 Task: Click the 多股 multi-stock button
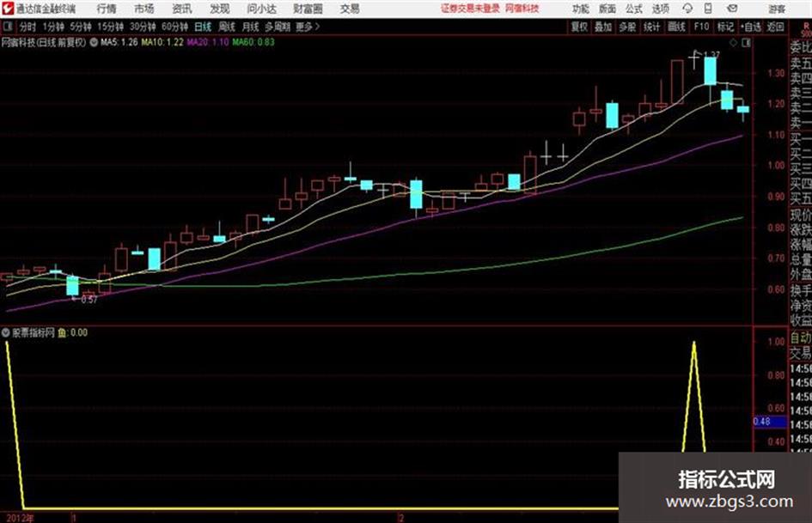[x=627, y=27]
